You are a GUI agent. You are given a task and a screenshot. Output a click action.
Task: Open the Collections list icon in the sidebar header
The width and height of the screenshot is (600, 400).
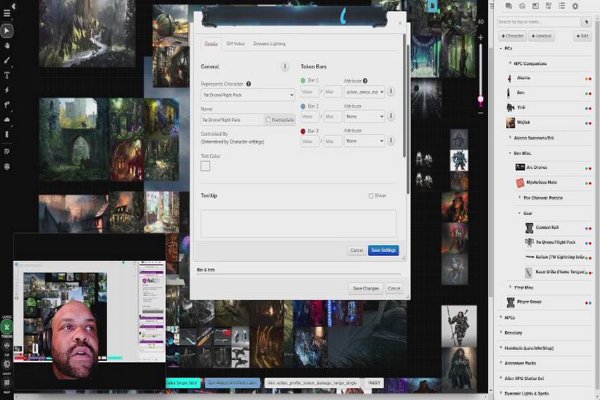562,6
